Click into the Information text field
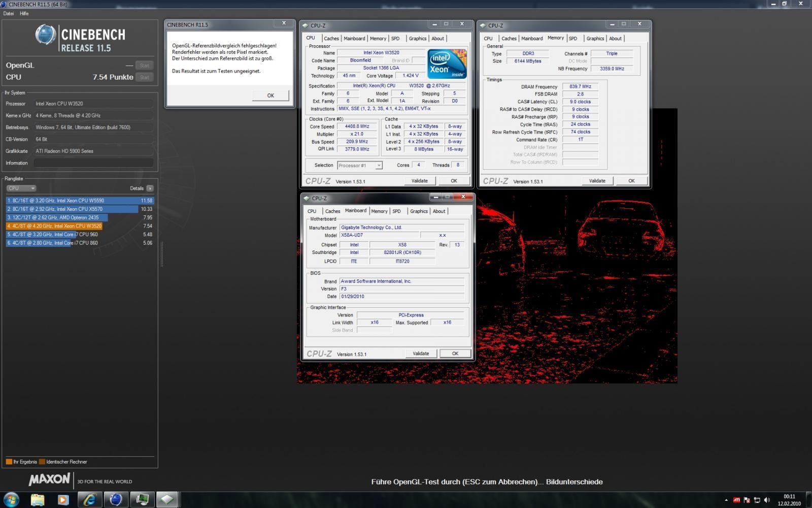Image resolution: width=812 pixels, height=508 pixels. point(93,163)
